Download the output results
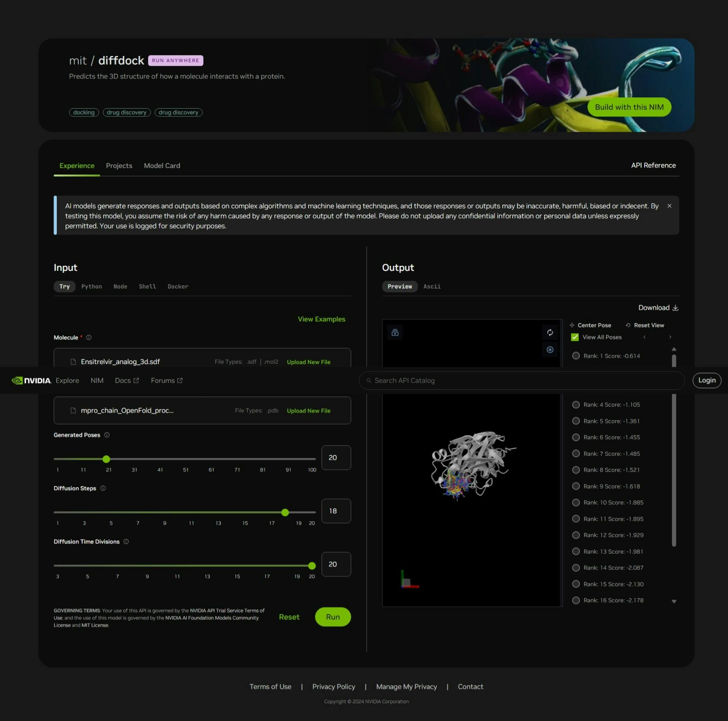The width and height of the screenshot is (728, 721). click(x=658, y=308)
